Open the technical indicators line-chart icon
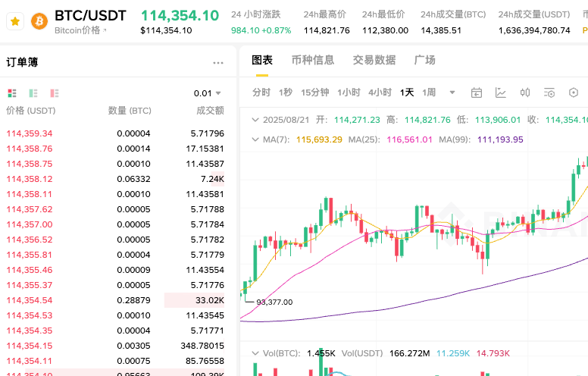Viewport: 588px width, 376px height. [501, 92]
